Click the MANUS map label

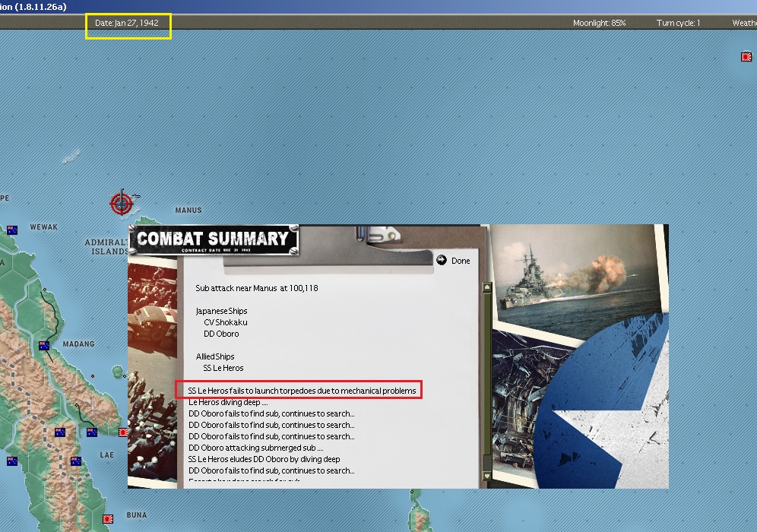[188, 210]
